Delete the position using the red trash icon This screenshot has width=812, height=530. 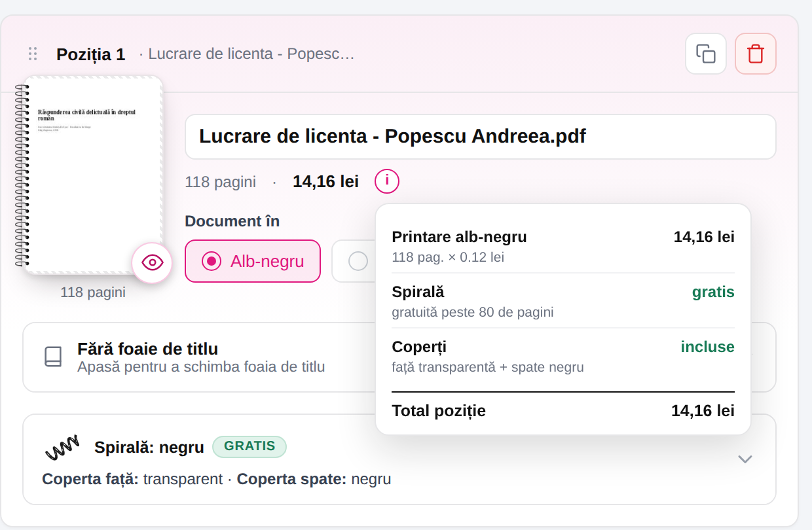(x=756, y=54)
